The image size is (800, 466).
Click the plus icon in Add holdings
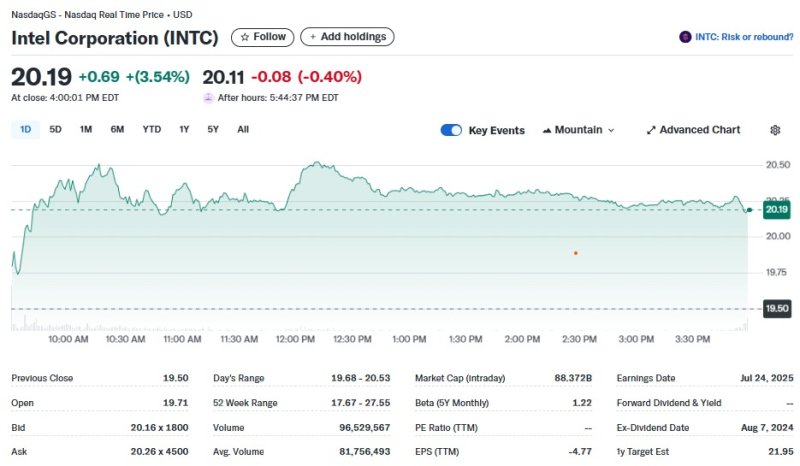click(x=312, y=37)
